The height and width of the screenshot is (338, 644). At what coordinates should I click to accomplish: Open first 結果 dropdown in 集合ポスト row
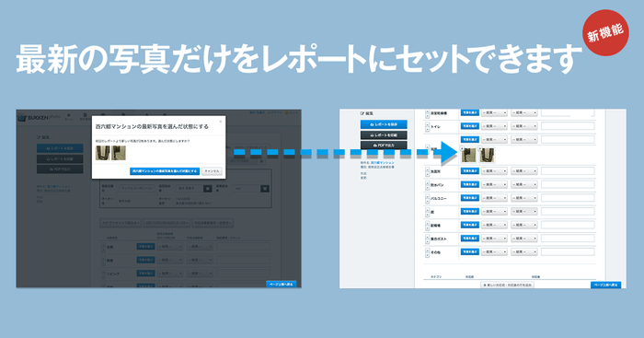(495, 239)
